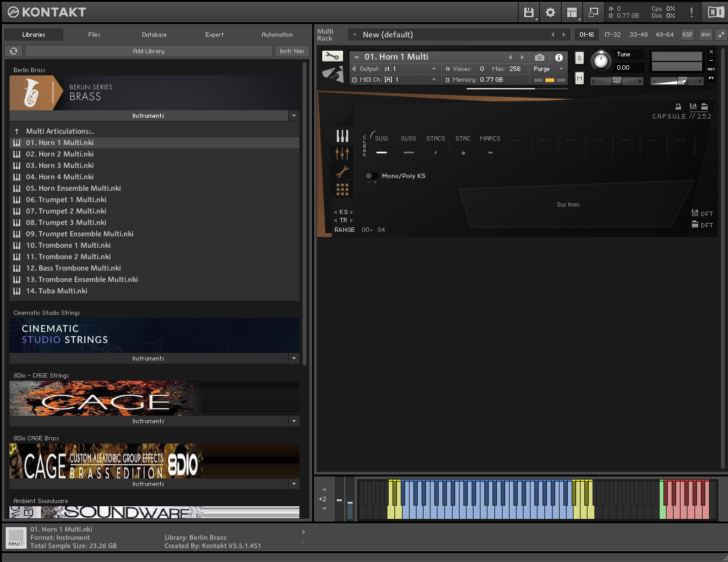Select the 49-64 rack page
Screen dimensions: 728x562
click(x=665, y=34)
